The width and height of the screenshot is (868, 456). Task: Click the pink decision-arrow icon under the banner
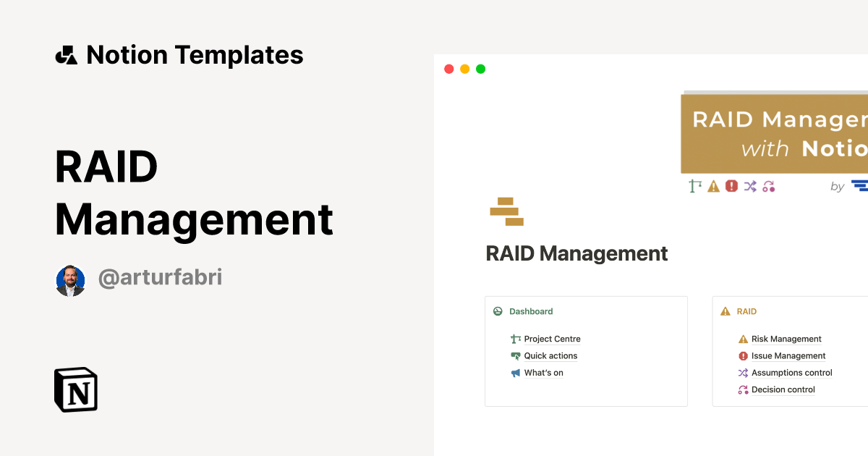pos(767,186)
